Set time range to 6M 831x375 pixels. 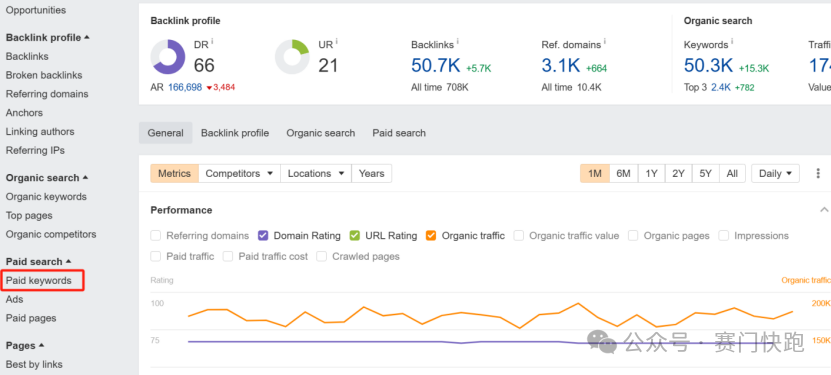[x=624, y=173]
